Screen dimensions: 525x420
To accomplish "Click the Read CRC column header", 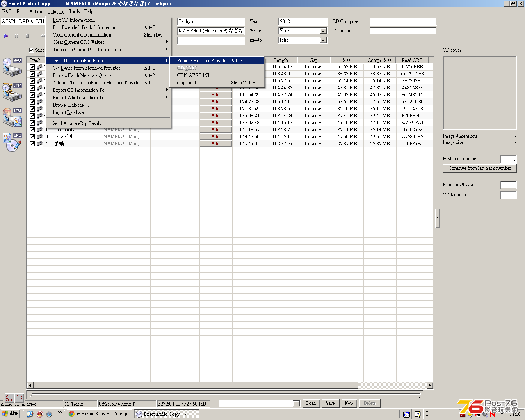I will point(412,60).
